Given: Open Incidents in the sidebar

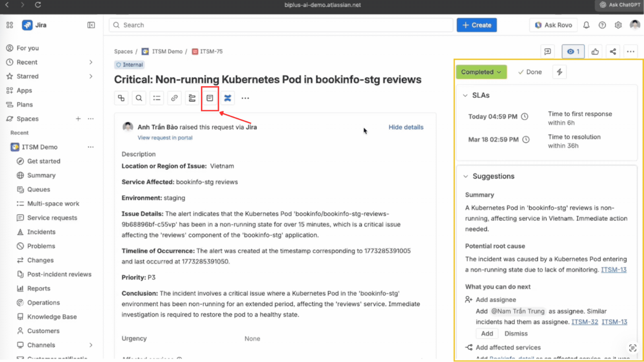Looking at the screenshot, I should 41,232.
